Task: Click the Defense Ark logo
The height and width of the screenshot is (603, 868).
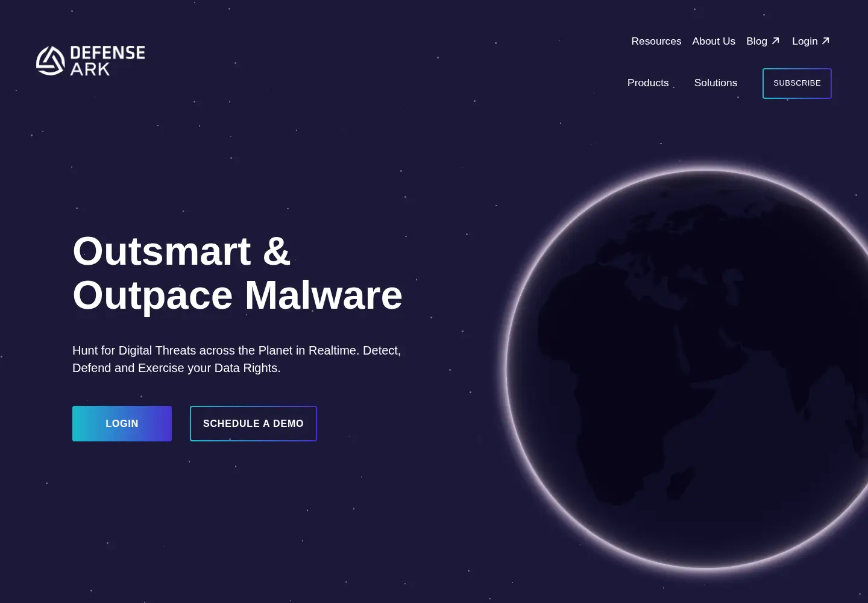Action: (x=90, y=60)
